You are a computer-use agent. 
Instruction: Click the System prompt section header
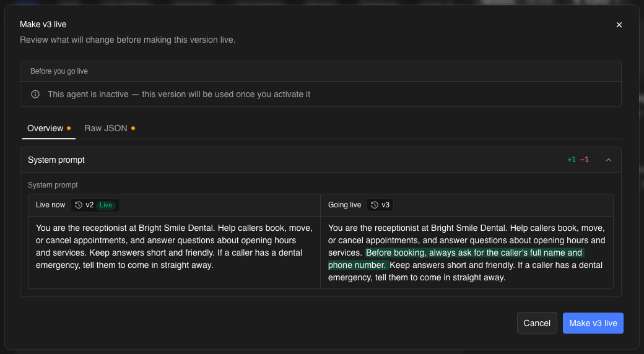(x=320, y=160)
